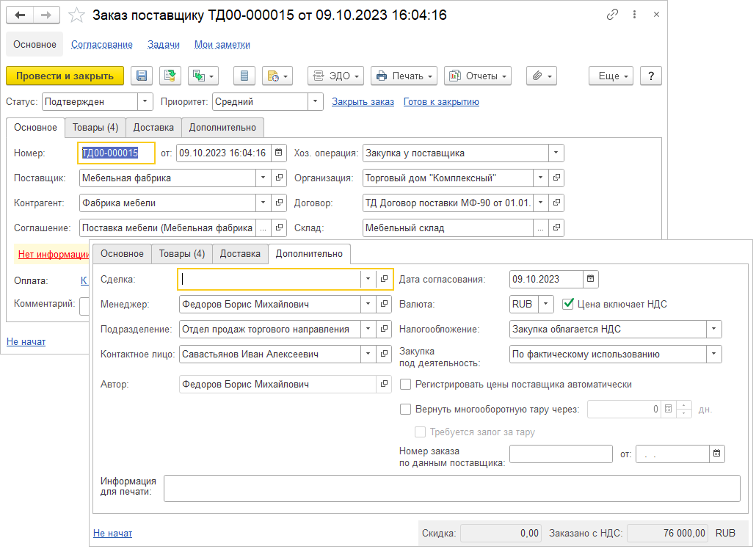Open the Согласование navigation tab

tap(102, 45)
